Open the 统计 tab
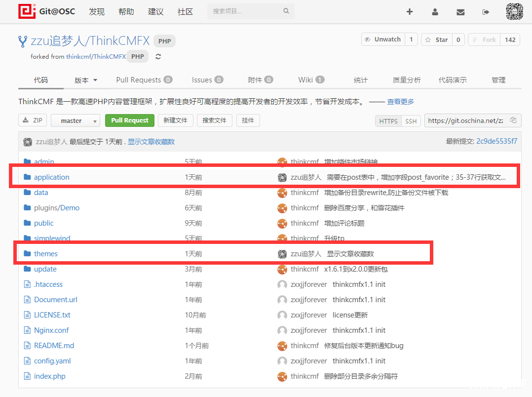532x397 pixels. (360, 80)
